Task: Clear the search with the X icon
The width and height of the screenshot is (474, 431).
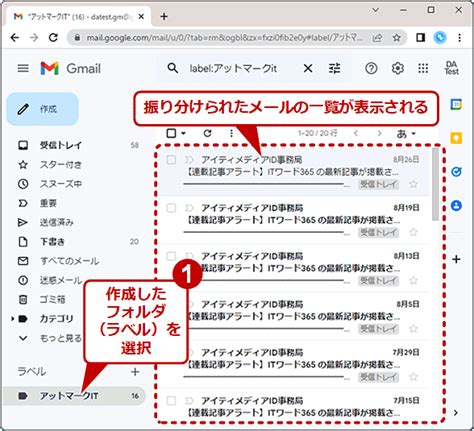Action: pos(308,68)
